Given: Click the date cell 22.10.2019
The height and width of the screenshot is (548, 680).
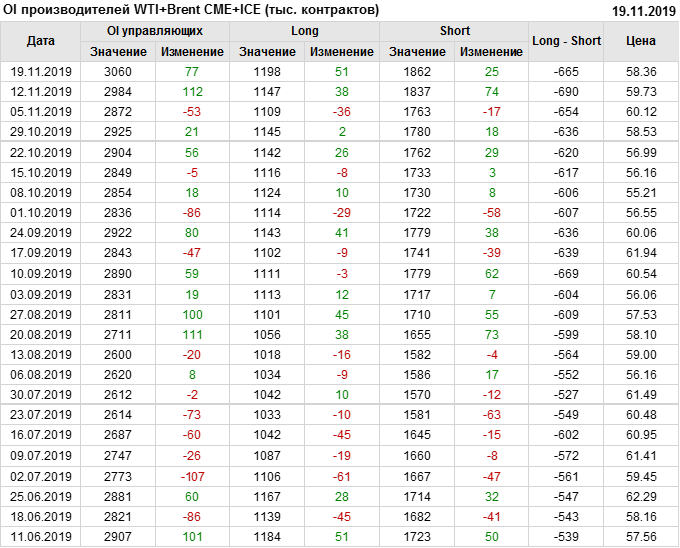Looking at the screenshot, I should (x=41, y=151).
